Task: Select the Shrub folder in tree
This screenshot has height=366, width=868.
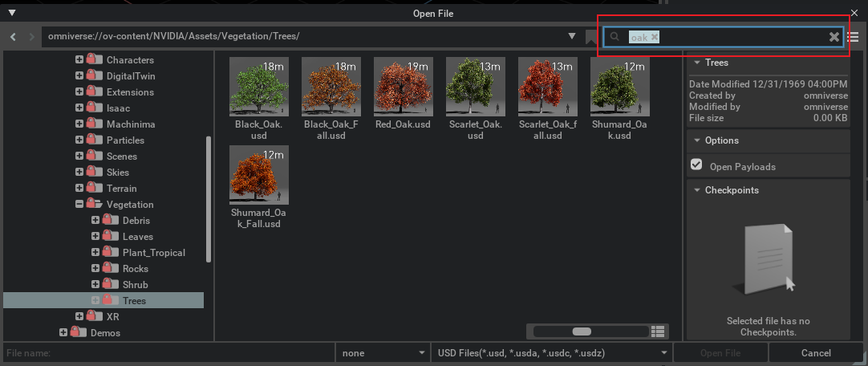Action: click(135, 285)
